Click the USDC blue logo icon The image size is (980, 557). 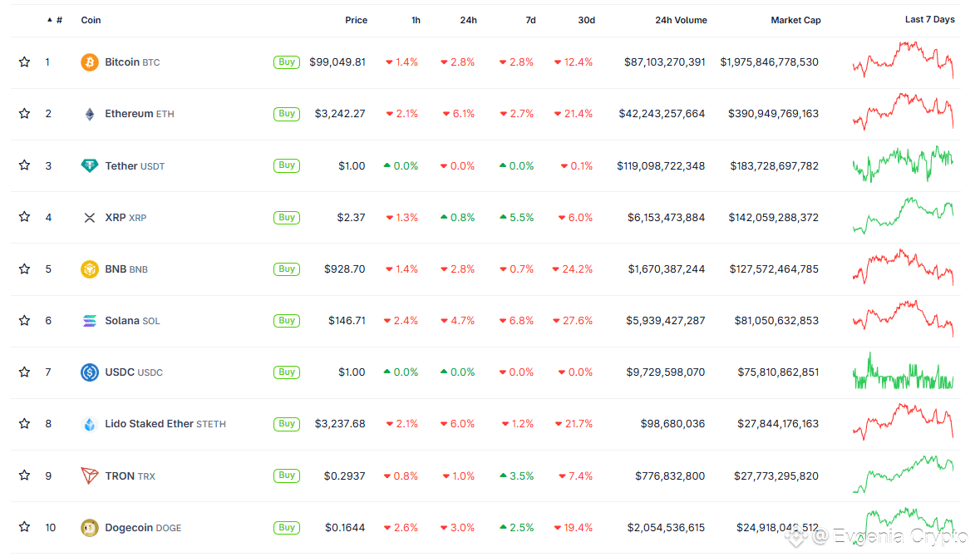[90, 372]
